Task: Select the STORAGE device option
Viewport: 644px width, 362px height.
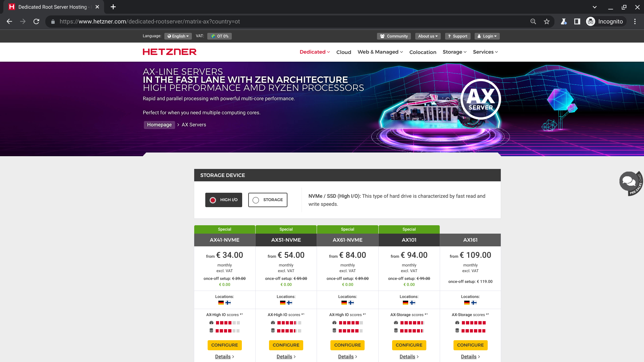Action: (x=268, y=200)
